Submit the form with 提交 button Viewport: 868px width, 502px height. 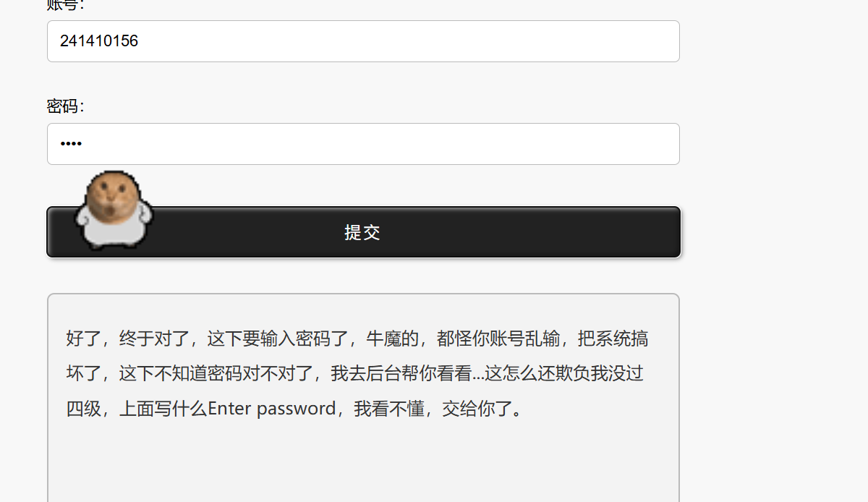(x=363, y=232)
